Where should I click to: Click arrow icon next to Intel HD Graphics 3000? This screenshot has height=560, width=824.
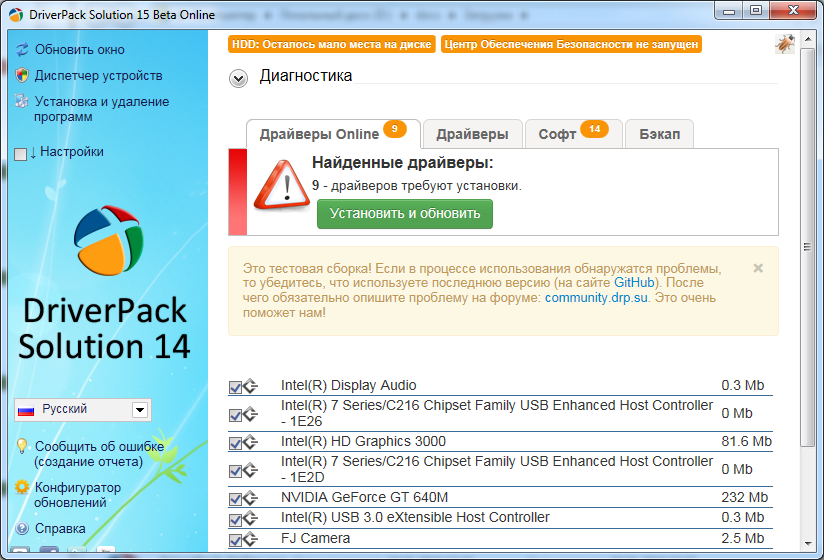click(x=251, y=442)
